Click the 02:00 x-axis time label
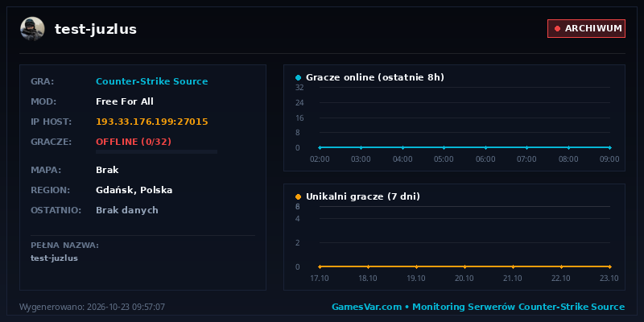This screenshot has width=644, height=322. [x=320, y=159]
